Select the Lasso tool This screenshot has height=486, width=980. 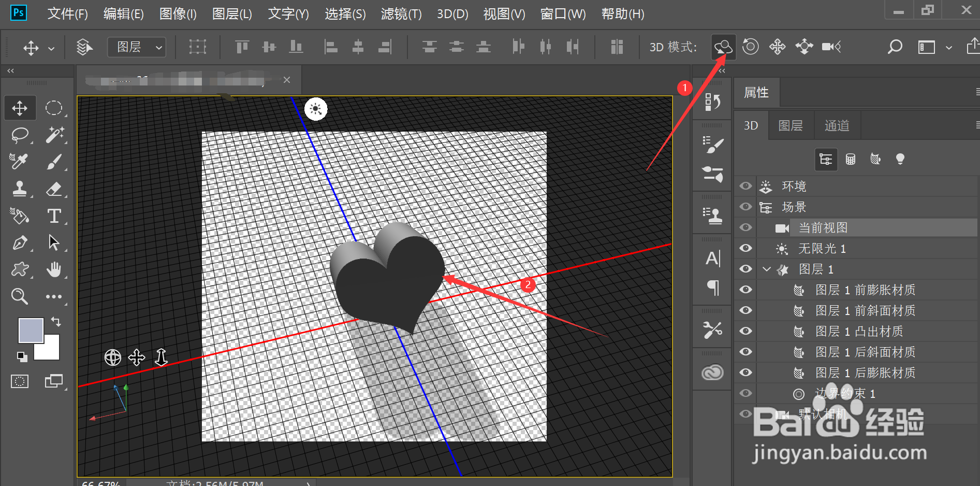pyautogui.click(x=20, y=135)
